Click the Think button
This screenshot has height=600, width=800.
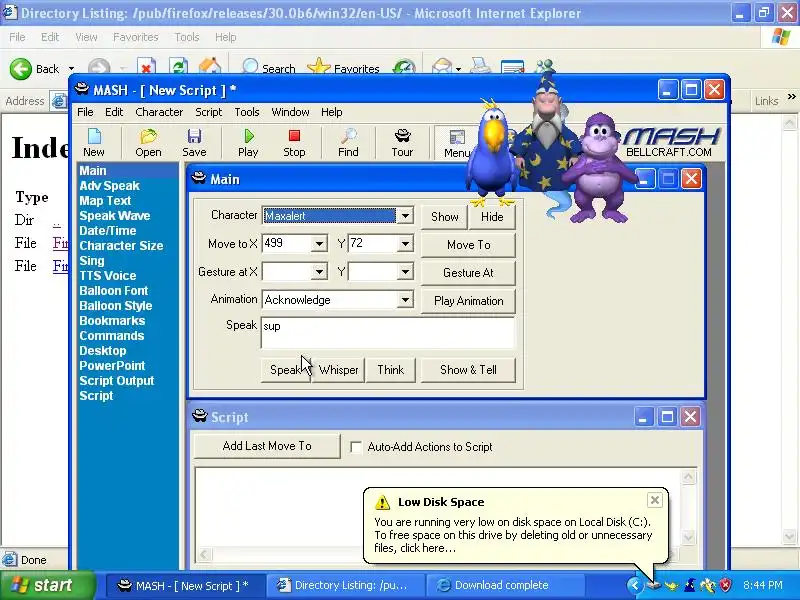pos(390,370)
